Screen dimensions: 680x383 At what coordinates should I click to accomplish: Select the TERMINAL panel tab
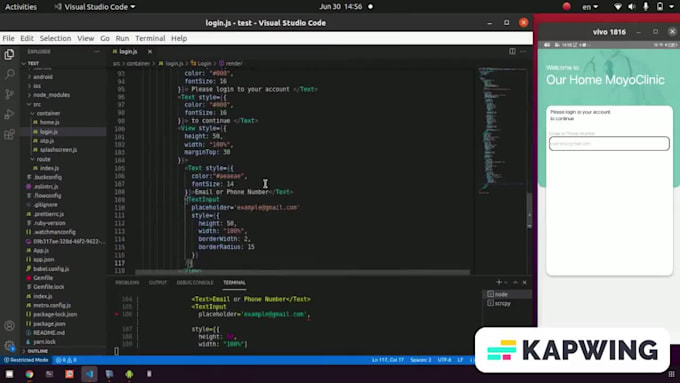coord(234,283)
